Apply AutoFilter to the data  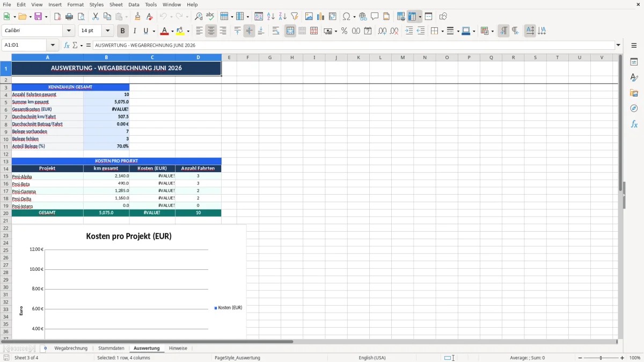click(294, 17)
